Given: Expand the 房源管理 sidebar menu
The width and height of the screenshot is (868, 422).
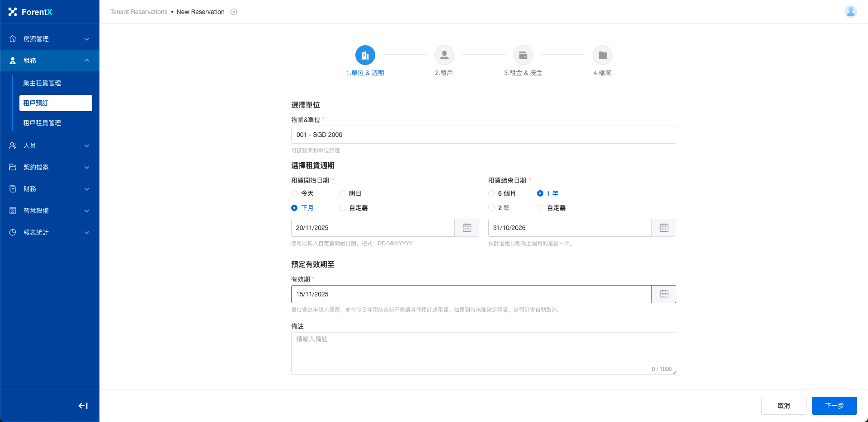Looking at the screenshot, I should pyautogui.click(x=50, y=39).
